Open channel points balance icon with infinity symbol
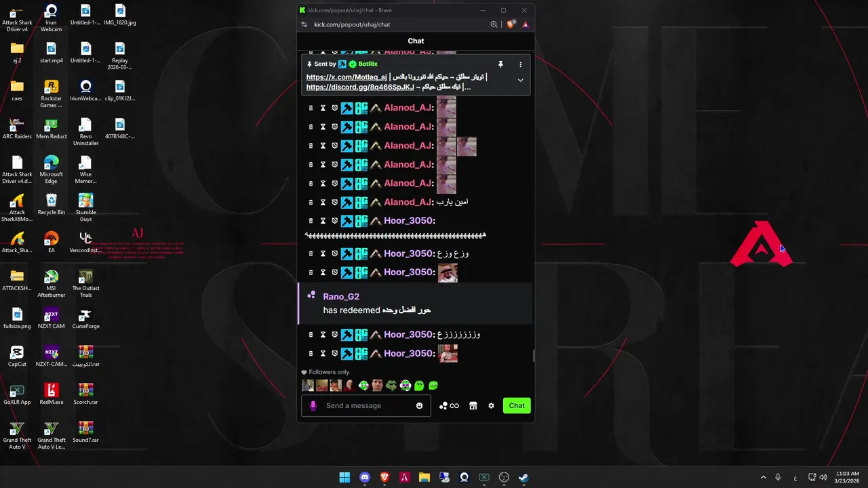Image resolution: width=868 pixels, height=488 pixels. (449, 406)
